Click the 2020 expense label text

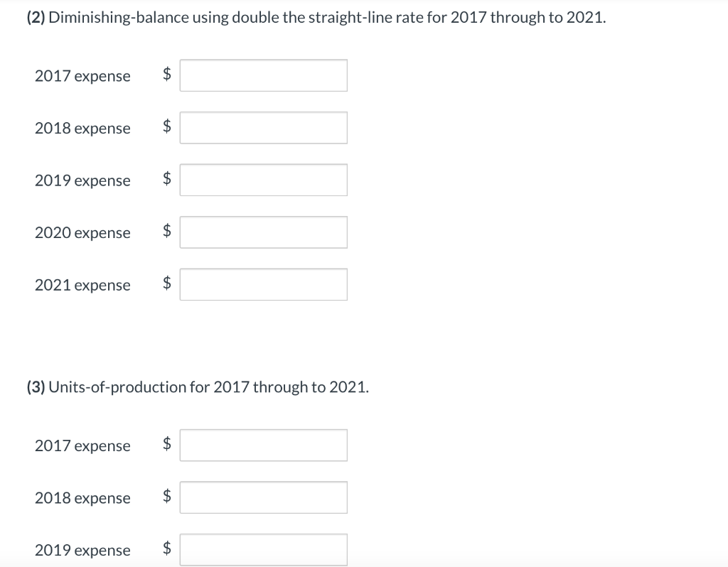(82, 233)
